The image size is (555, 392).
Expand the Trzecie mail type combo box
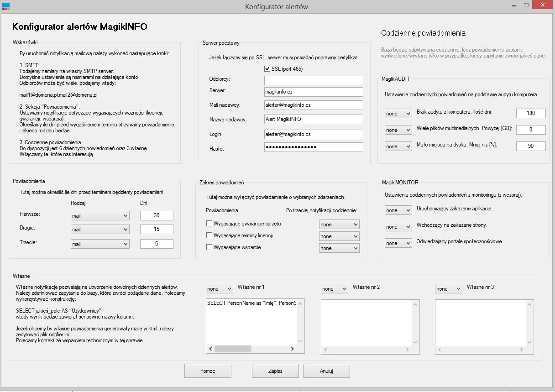tap(100, 244)
